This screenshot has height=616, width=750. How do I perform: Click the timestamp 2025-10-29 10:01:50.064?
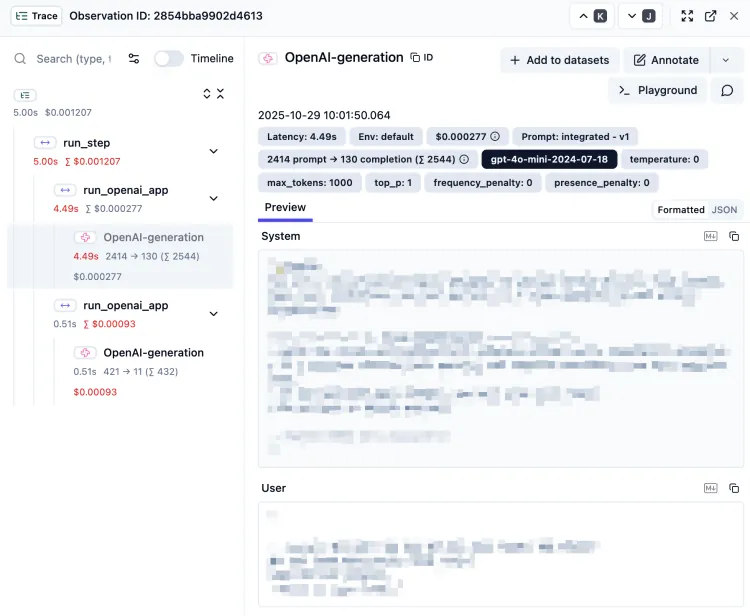[324, 115]
